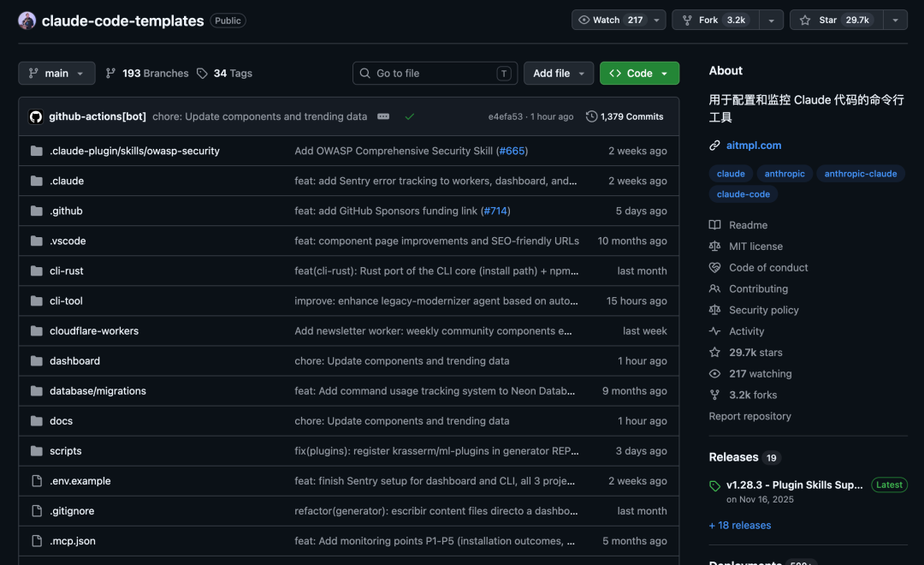Open the Security policy link
The image size is (924, 565).
tap(764, 310)
